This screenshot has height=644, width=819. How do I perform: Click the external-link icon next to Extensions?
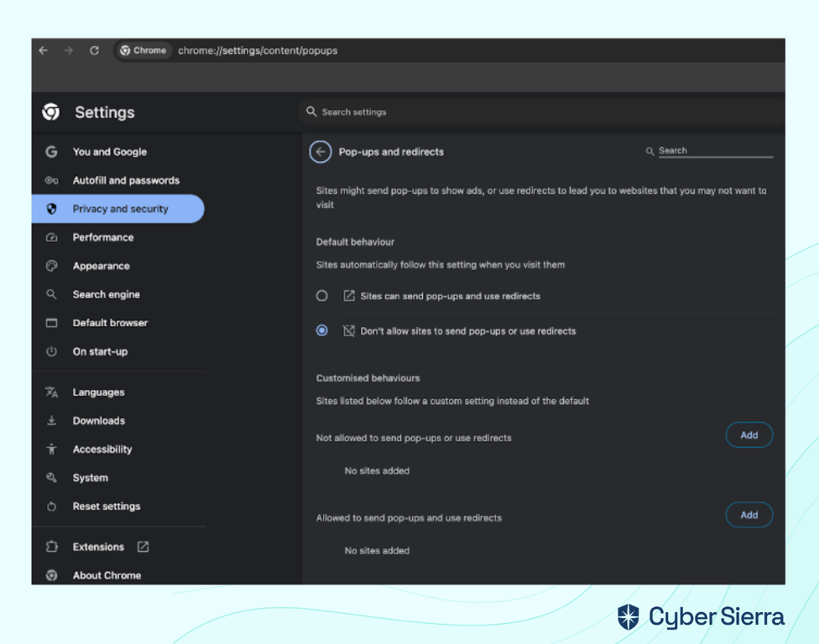(x=143, y=547)
